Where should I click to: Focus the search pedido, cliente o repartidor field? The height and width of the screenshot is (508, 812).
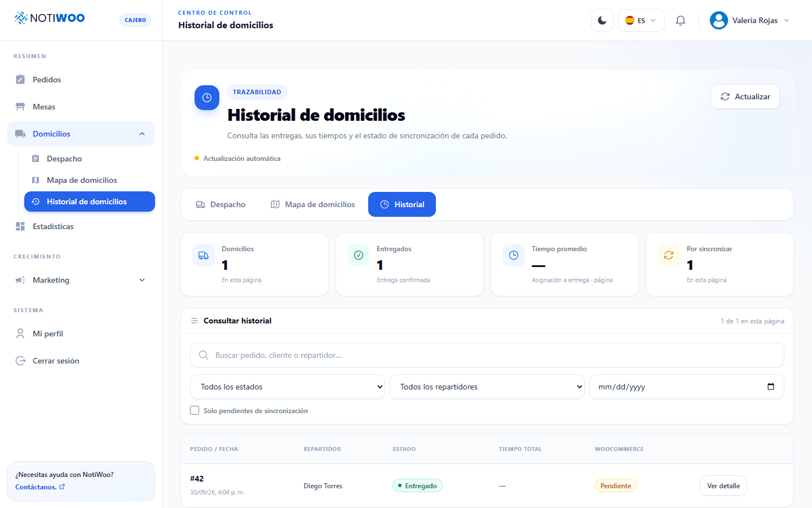(487, 355)
